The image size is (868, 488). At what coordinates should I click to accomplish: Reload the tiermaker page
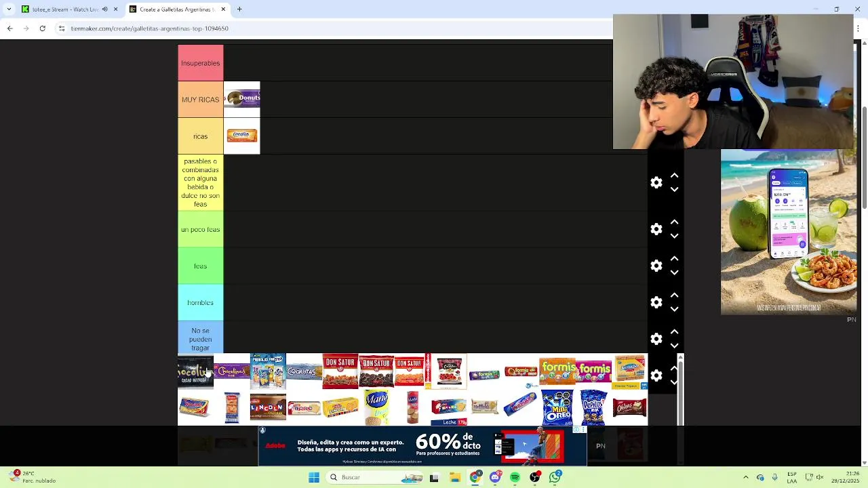tap(43, 28)
